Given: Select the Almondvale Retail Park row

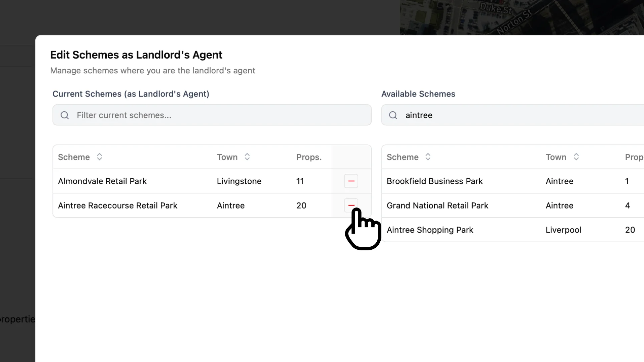Looking at the screenshot, I should pos(151,181).
